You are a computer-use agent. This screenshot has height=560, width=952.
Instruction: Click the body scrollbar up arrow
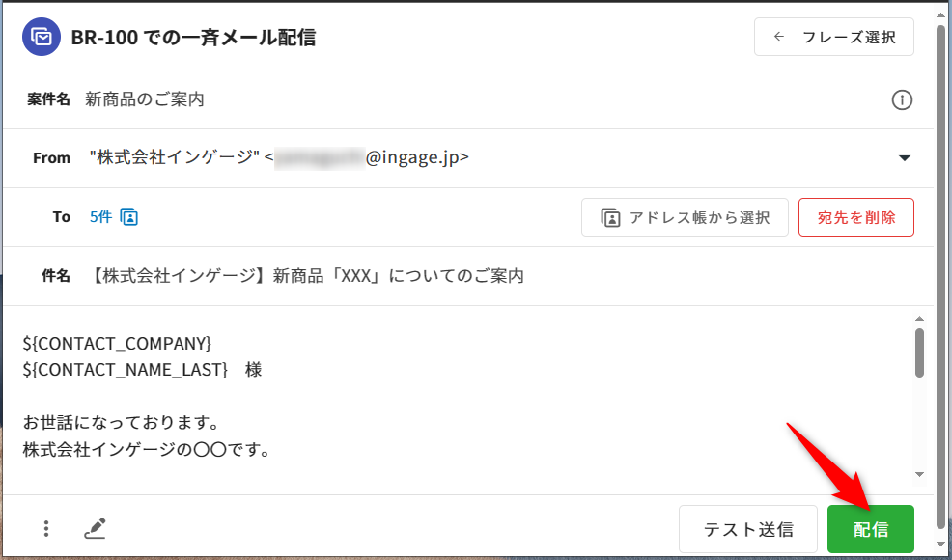(919, 318)
